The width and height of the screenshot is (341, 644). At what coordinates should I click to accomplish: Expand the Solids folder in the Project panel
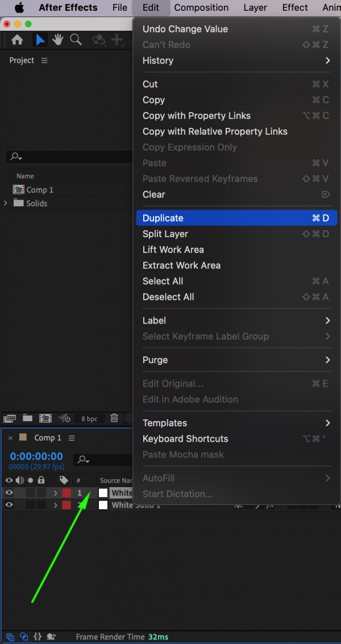5,203
